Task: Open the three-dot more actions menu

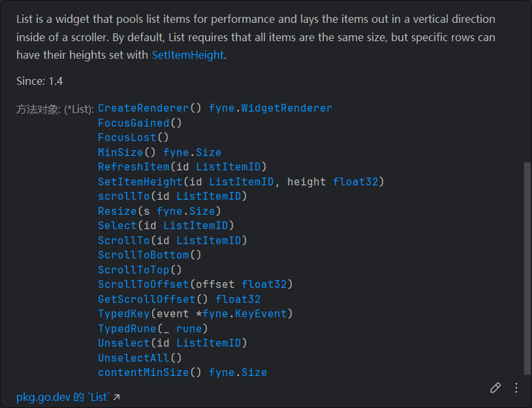Action: (x=516, y=388)
